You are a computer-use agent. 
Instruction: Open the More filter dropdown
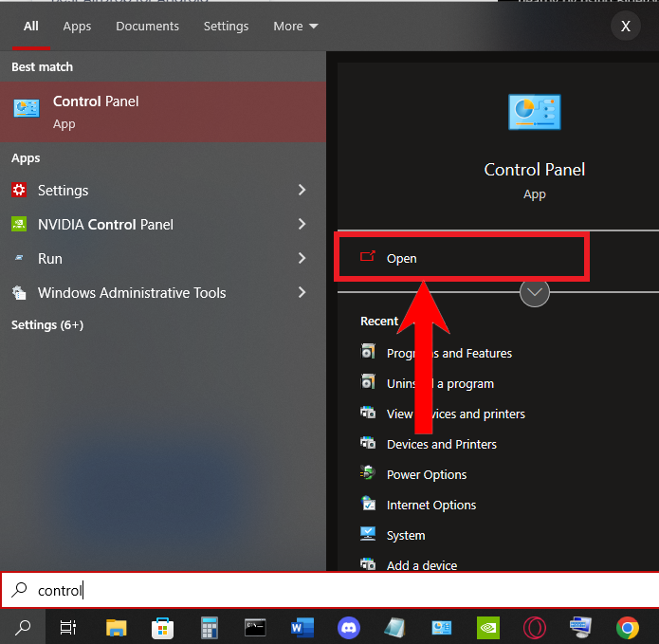296,26
